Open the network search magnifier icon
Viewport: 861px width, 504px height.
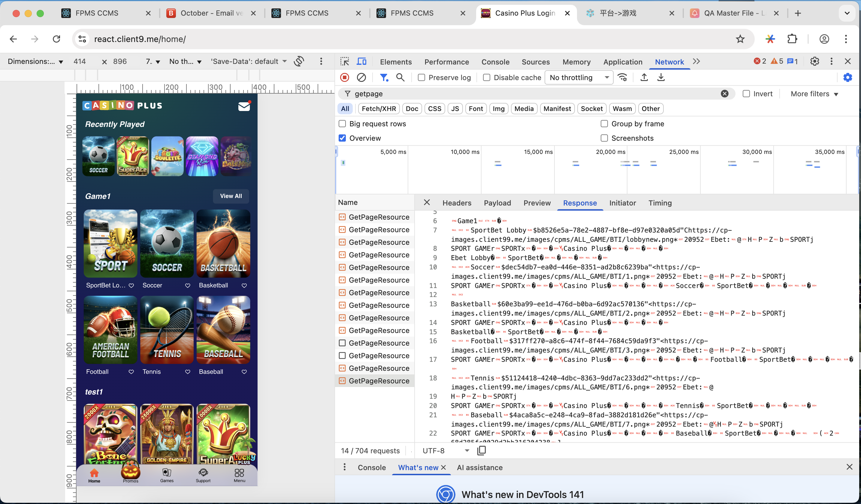tap(400, 77)
